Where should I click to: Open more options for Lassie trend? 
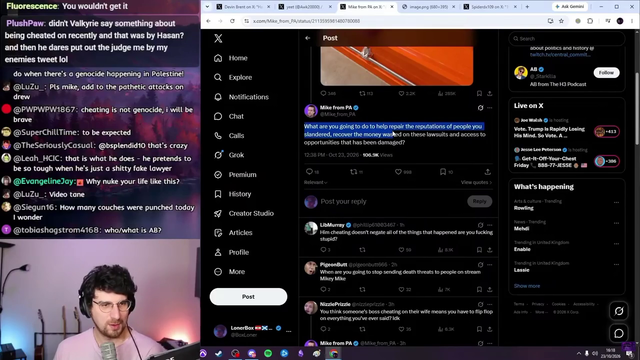(x=616, y=264)
